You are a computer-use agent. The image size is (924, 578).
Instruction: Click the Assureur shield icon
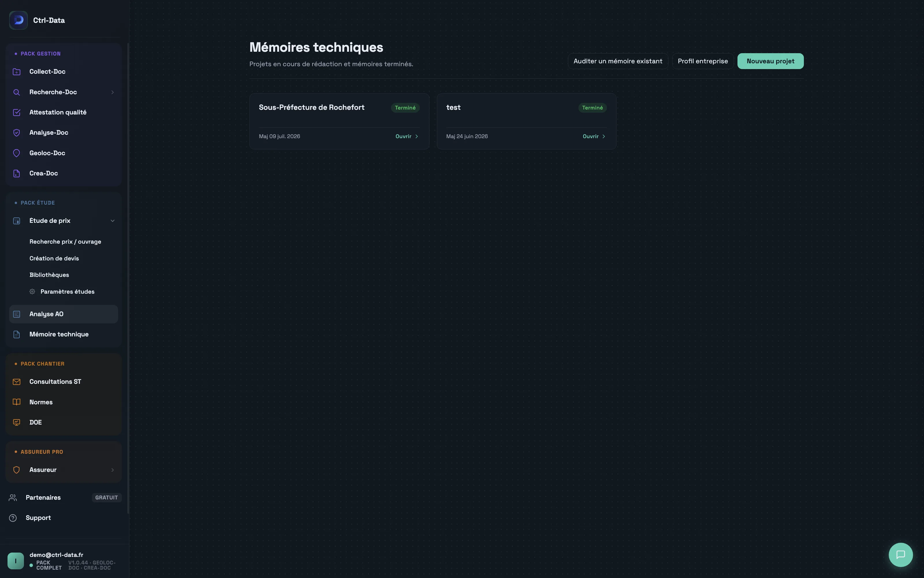tap(16, 470)
